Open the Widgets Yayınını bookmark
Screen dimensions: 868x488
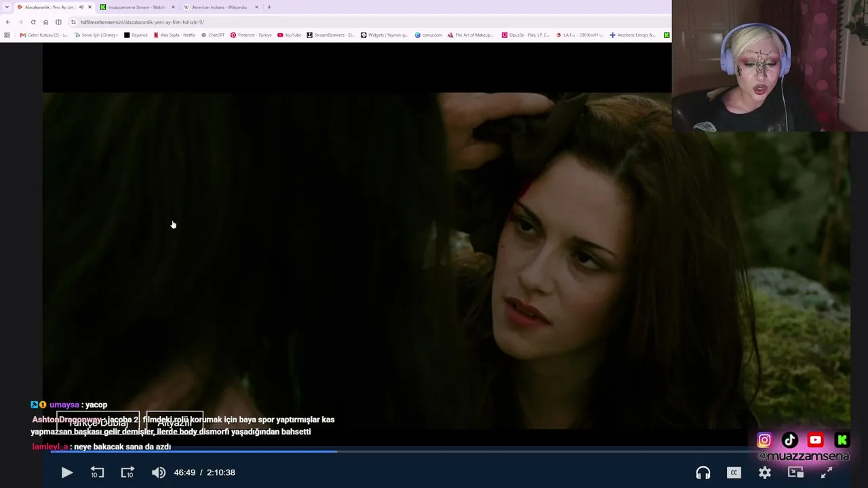[384, 35]
